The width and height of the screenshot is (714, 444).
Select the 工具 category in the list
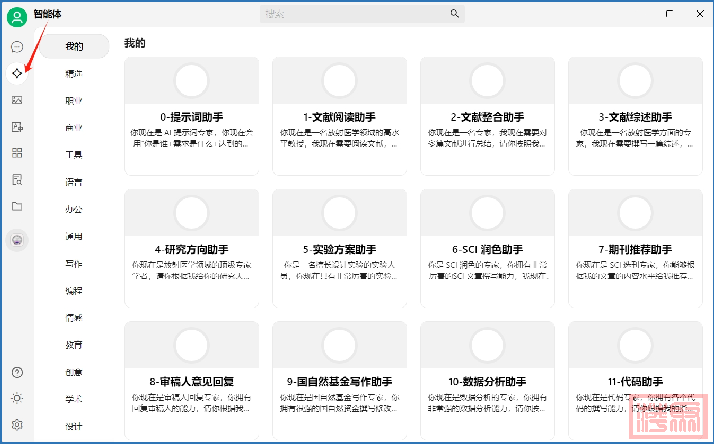pos(74,155)
